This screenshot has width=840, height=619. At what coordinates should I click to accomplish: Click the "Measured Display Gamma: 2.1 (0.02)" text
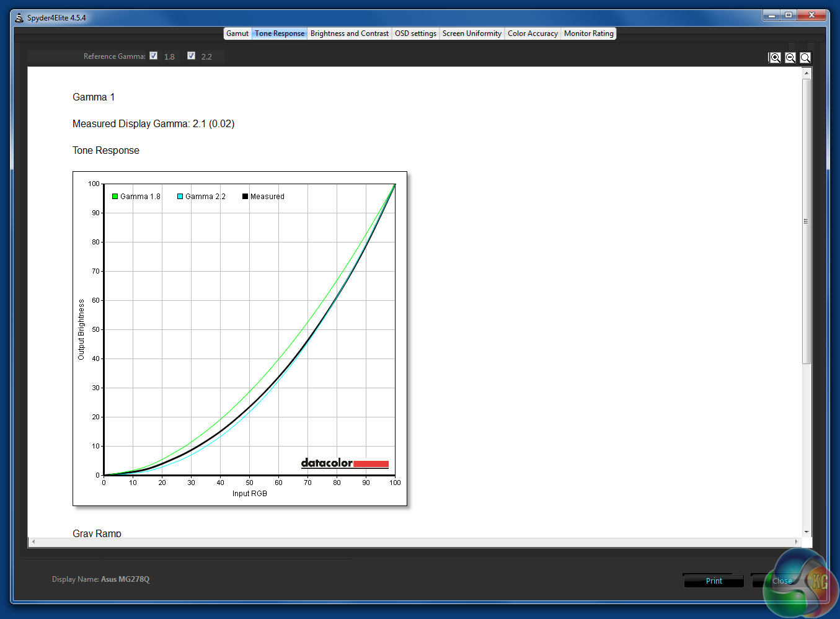(x=154, y=124)
